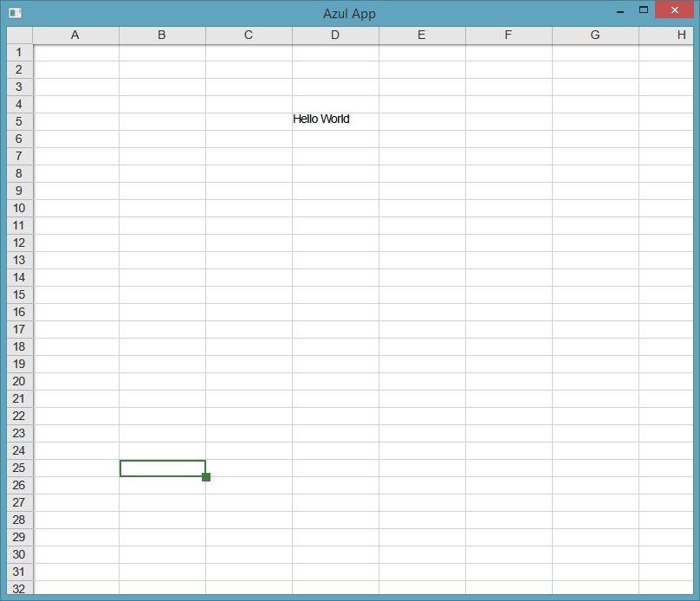Select row 5 header

point(19,121)
